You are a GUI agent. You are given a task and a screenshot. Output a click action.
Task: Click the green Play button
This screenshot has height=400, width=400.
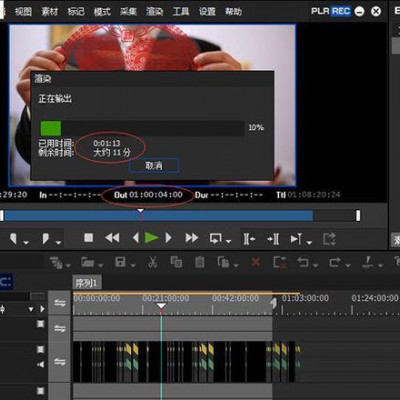point(152,238)
